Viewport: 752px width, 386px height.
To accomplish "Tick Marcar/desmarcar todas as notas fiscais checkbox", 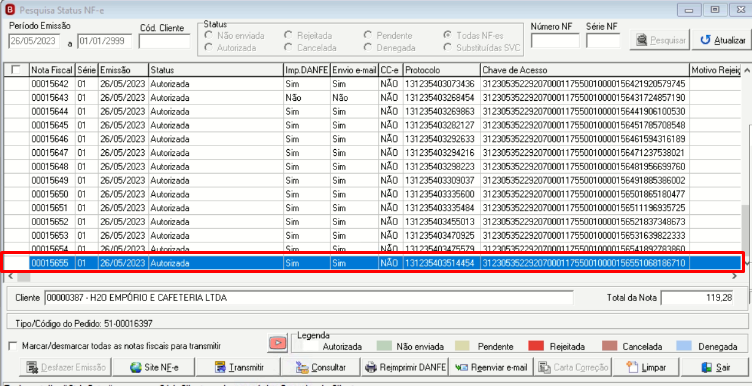I will pyautogui.click(x=13, y=346).
